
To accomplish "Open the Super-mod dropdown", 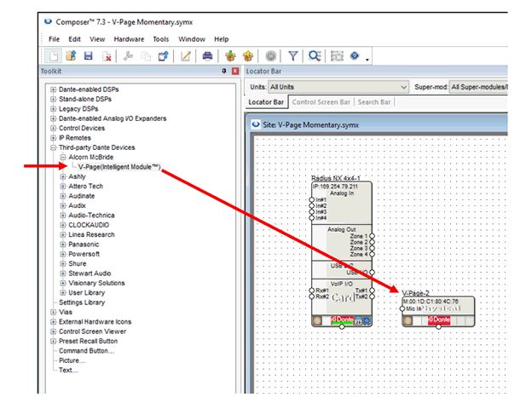I will tap(478, 87).
